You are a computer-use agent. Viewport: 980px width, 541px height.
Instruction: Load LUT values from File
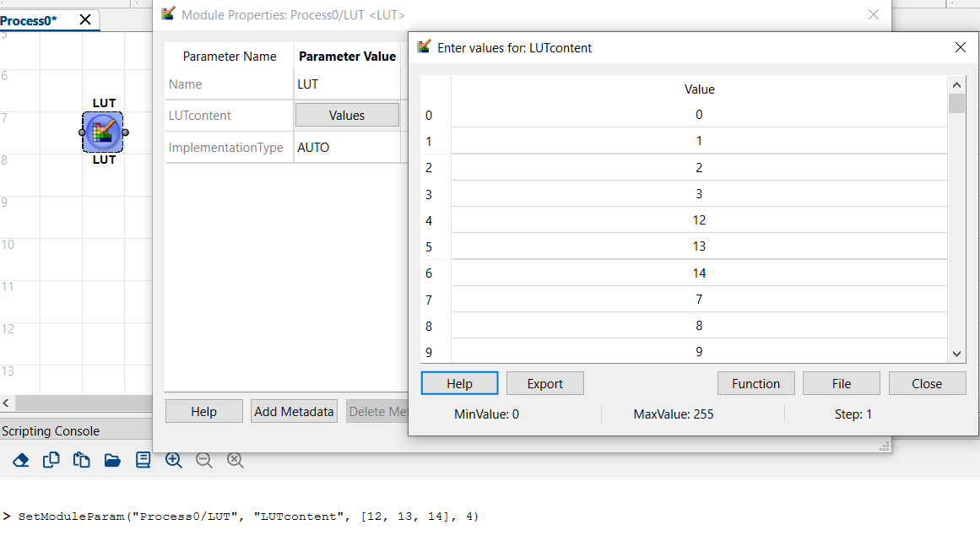841,382
